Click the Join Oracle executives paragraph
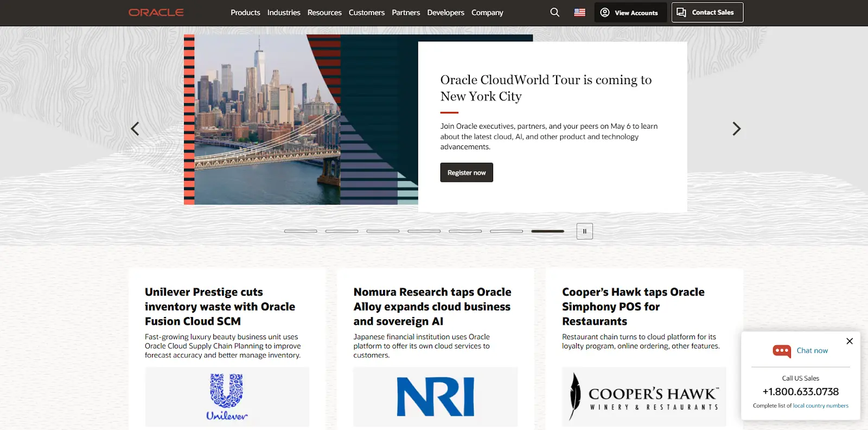The height and width of the screenshot is (430, 868). coord(549,136)
